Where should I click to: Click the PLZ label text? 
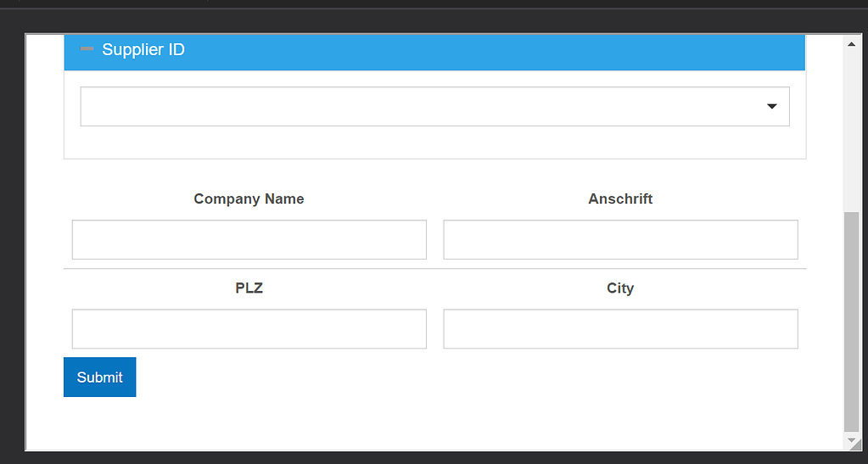[249, 288]
